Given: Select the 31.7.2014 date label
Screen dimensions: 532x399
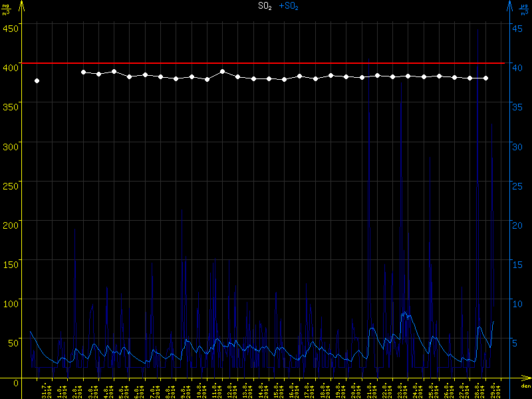Looking at the screenshot, I should tap(45, 391).
